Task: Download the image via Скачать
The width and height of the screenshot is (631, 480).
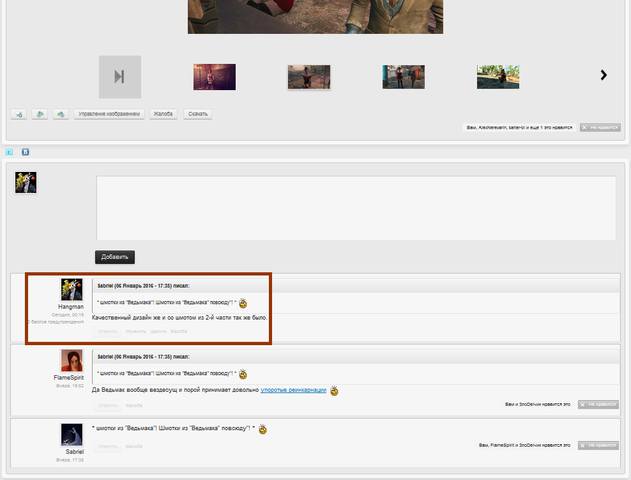Action: [198, 114]
